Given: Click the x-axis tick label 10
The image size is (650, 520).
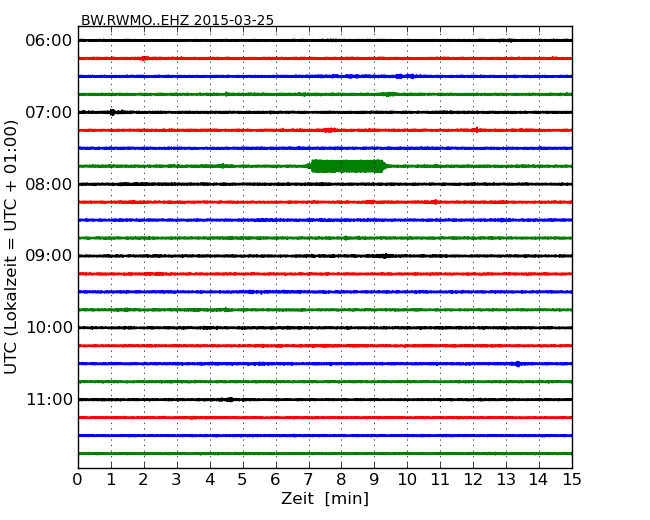Looking at the screenshot, I should pos(407,480).
